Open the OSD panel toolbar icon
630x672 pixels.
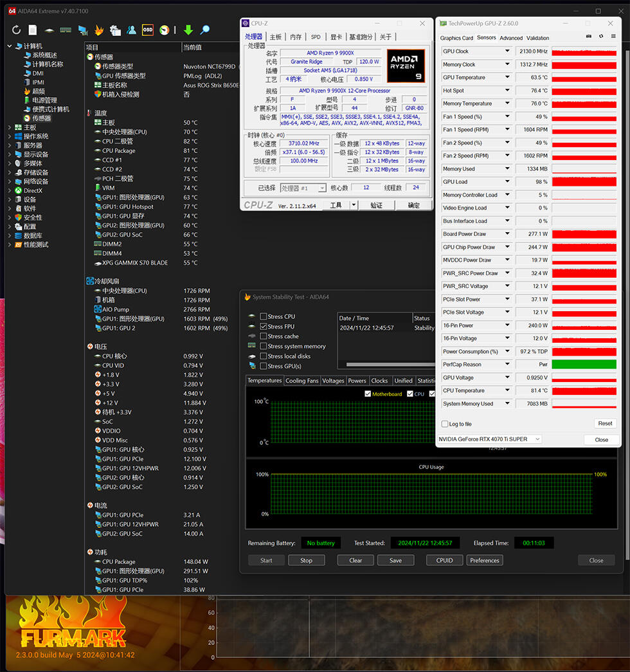pyautogui.click(x=148, y=30)
